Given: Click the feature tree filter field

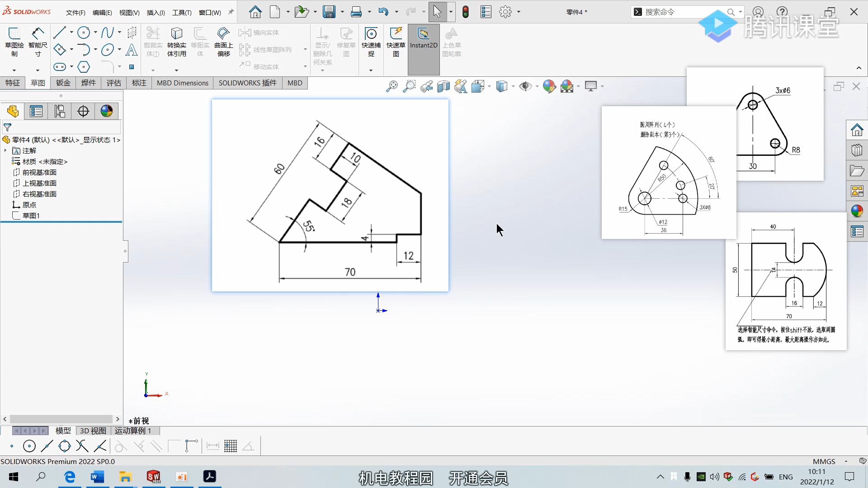Looking at the screenshot, I should [x=61, y=127].
